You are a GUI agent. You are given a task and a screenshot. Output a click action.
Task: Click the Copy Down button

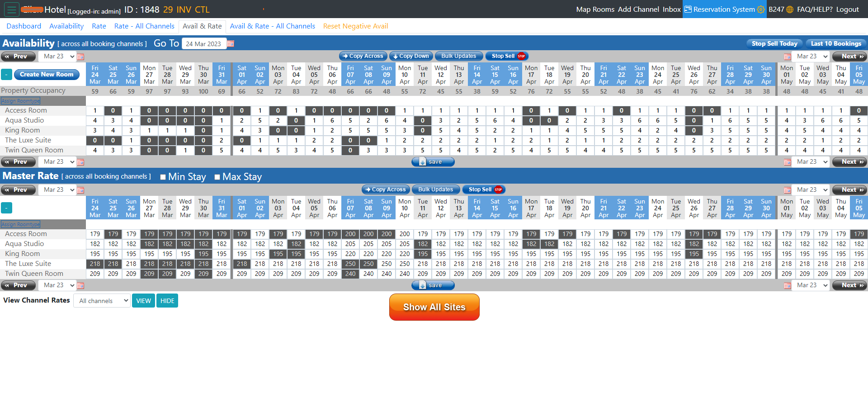point(411,56)
